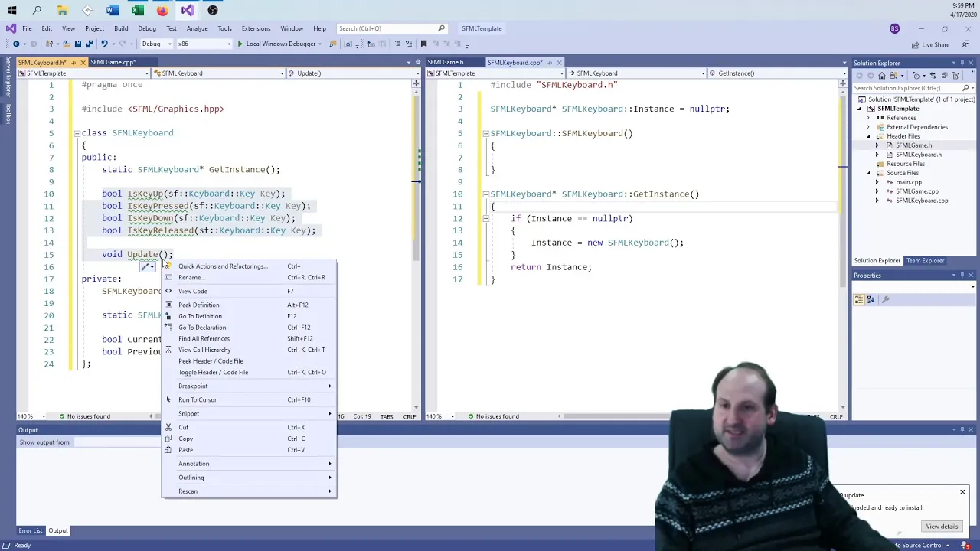Click the Live Share button
Image resolution: width=980 pixels, height=551 pixels.
[x=932, y=44]
